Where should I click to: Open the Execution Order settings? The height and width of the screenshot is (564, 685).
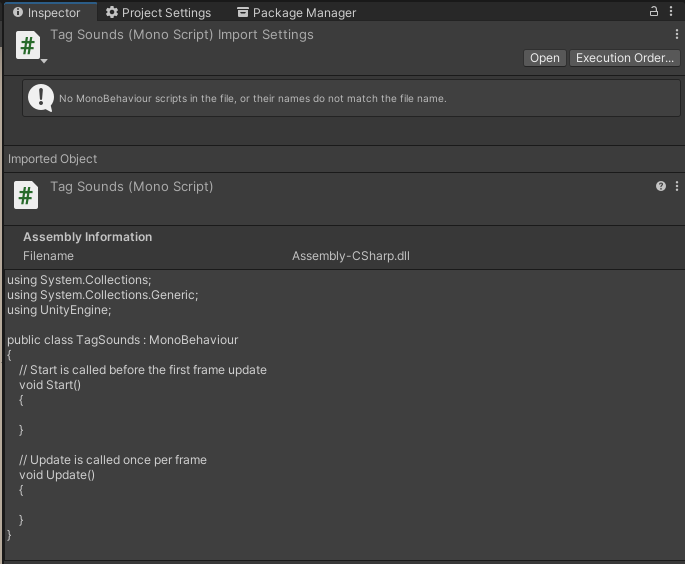pyautogui.click(x=625, y=58)
